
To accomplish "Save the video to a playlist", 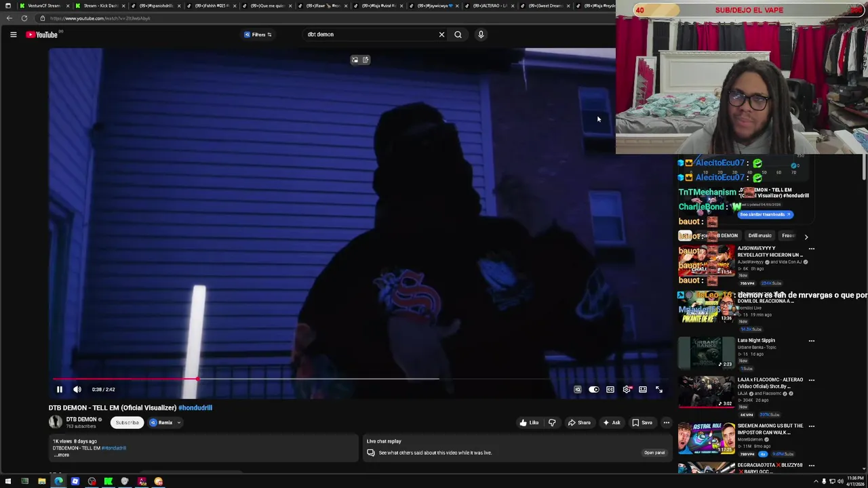I will tap(642, 423).
